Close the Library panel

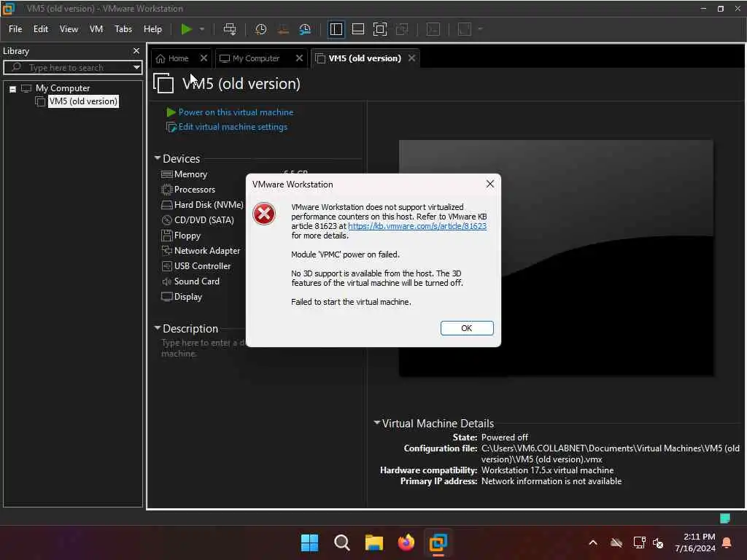136,50
